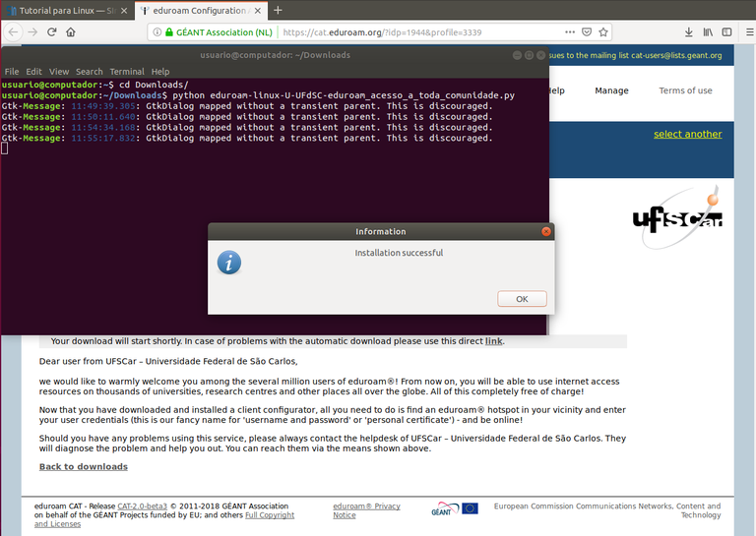Click Firefox forward arrow button
Viewport: 756px width, 536px height.
32,32
